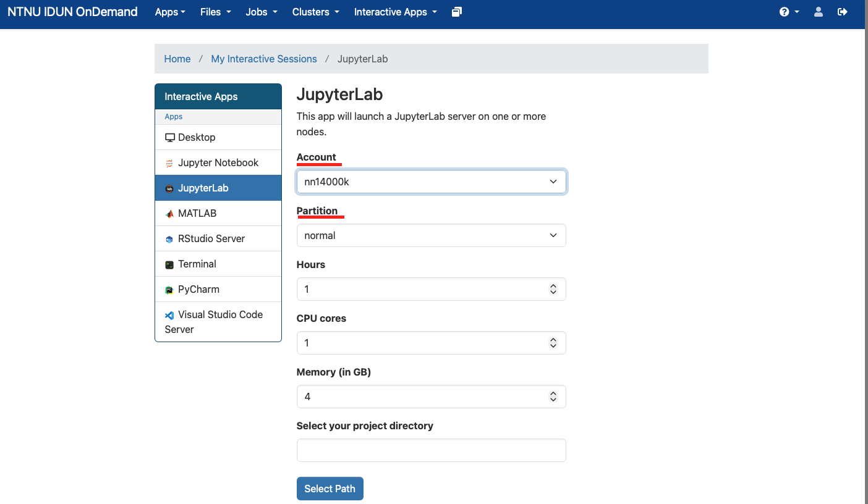
Task: Expand the Account dropdown showing nn14000k
Action: [431, 182]
